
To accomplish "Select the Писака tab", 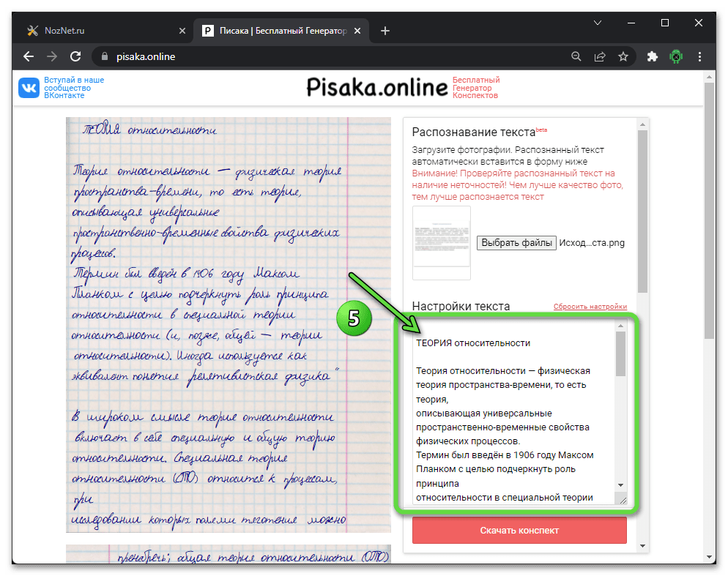I will tap(282, 31).
